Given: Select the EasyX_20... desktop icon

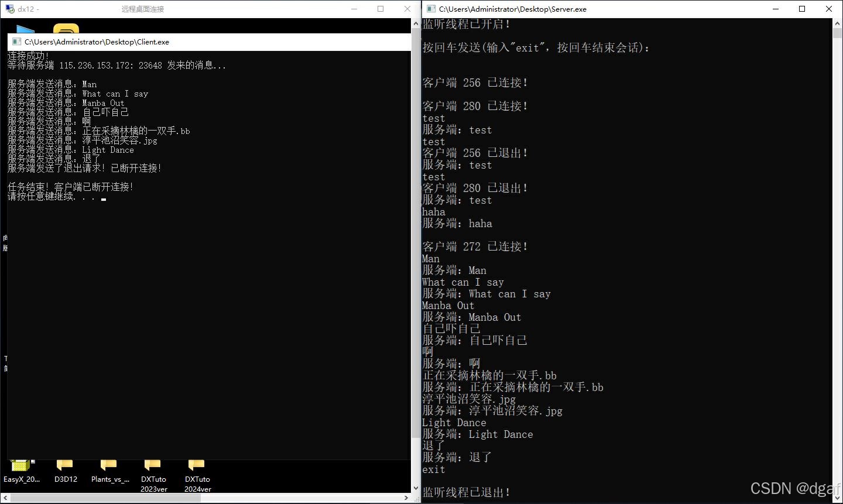Looking at the screenshot, I should (x=21, y=471).
